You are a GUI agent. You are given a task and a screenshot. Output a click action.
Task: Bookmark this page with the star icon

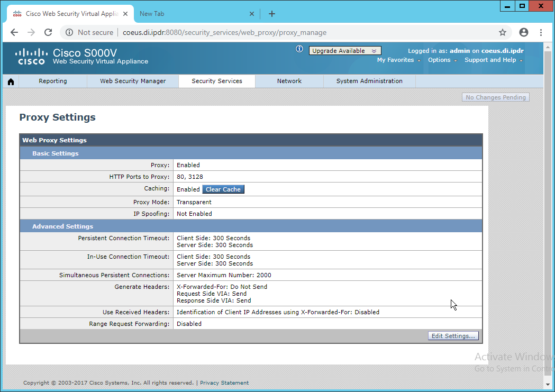point(502,33)
